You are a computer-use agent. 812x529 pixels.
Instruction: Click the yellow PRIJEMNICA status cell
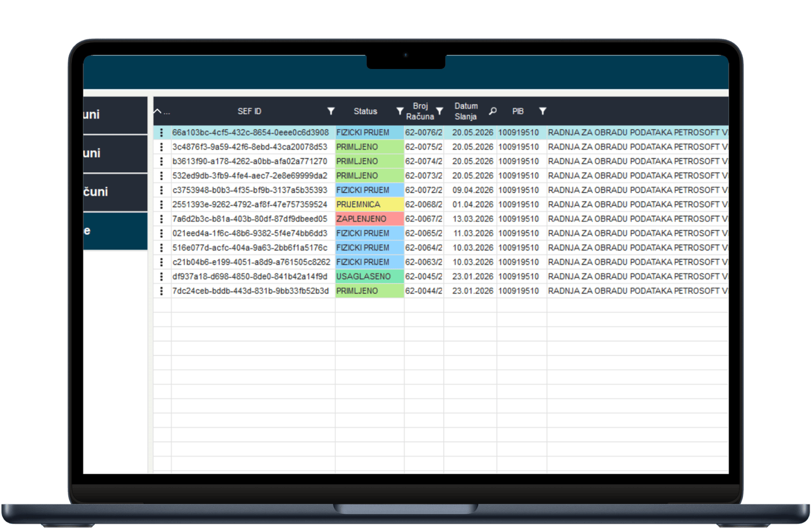coord(369,204)
